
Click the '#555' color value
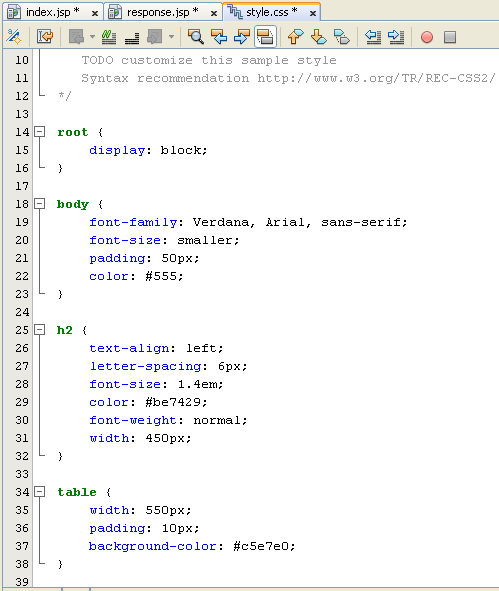(x=161, y=276)
